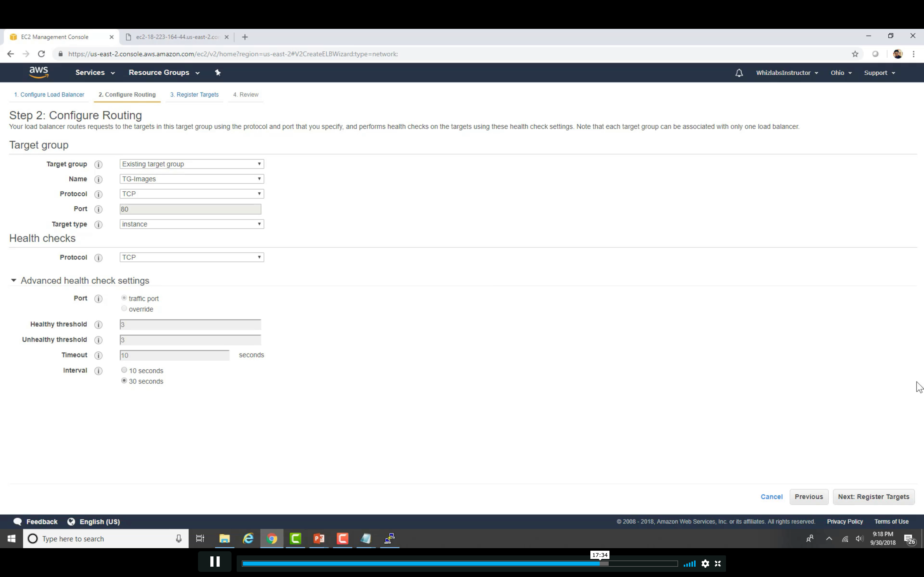924x577 pixels.
Task: Open the notifications bell icon
Action: coord(739,73)
